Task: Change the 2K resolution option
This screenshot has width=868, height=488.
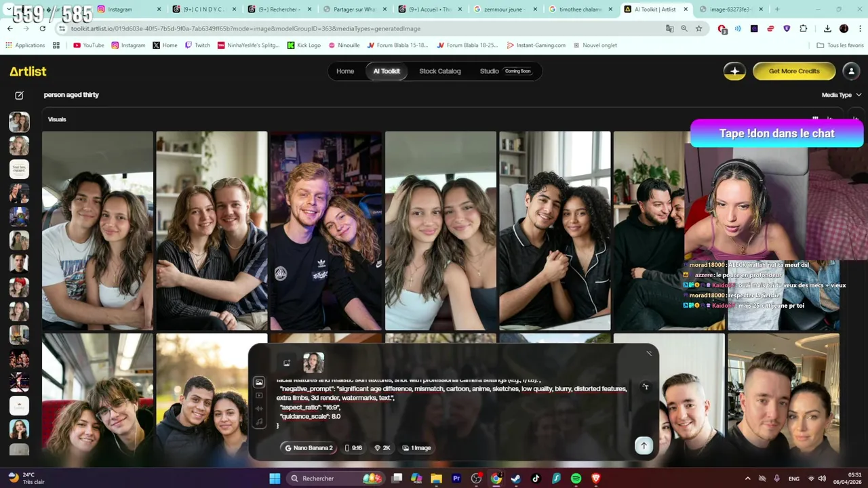Action: click(x=382, y=448)
